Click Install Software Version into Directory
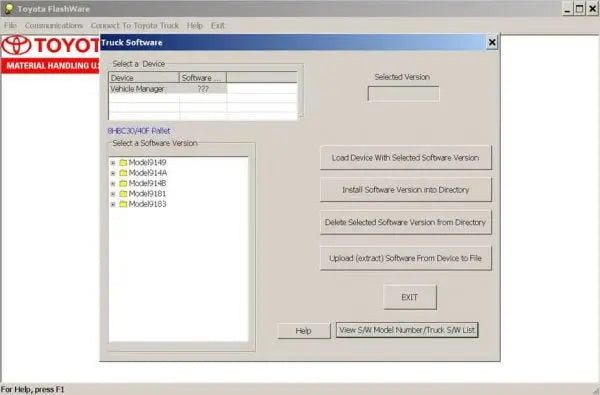This screenshot has width=600, height=395. click(x=406, y=189)
